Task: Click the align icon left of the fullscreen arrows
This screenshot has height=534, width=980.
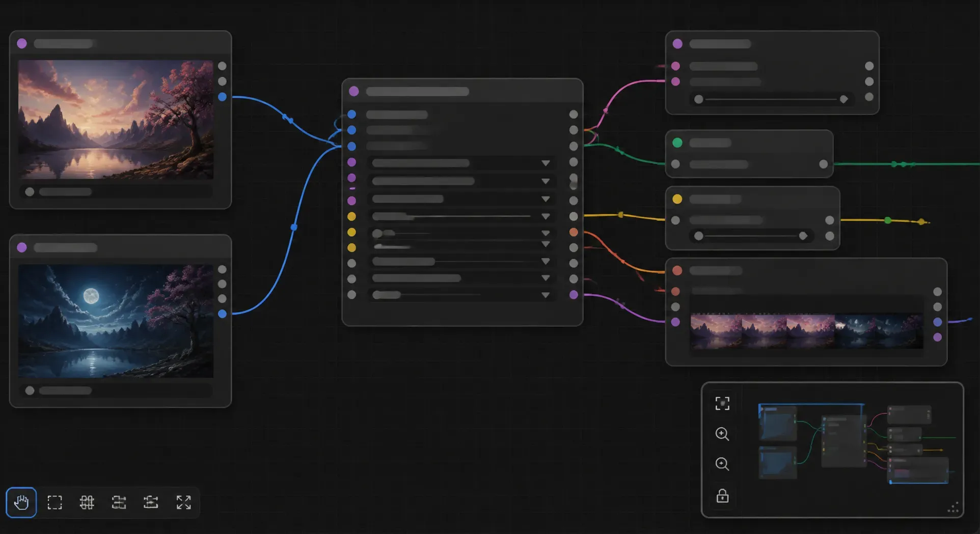Action: (151, 502)
